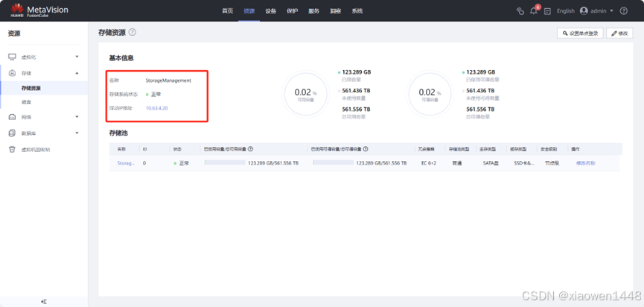Open the Storag... pool name link
The width and height of the screenshot is (644, 307).
pyautogui.click(x=126, y=163)
